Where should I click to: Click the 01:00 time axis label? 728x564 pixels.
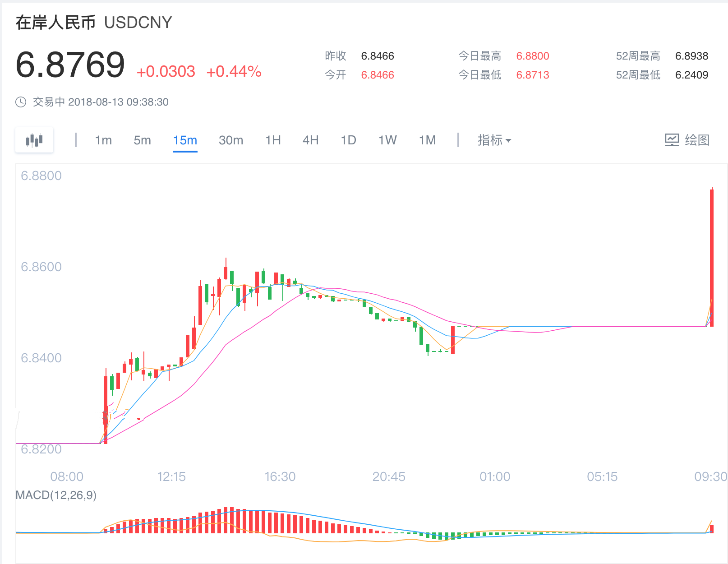pyautogui.click(x=495, y=476)
